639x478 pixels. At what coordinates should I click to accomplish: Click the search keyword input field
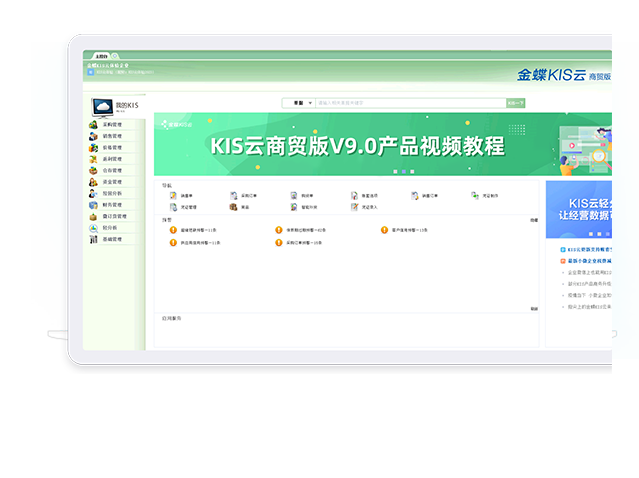click(410, 102)
